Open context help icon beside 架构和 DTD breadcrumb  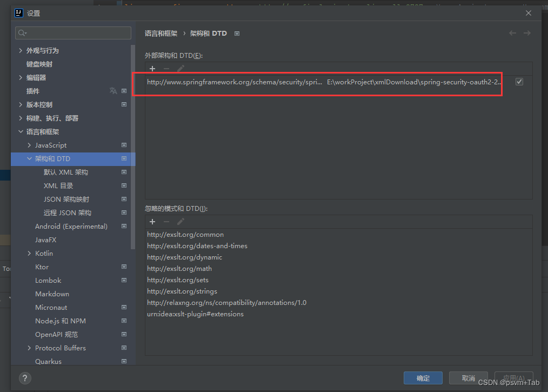coord(236,33)
